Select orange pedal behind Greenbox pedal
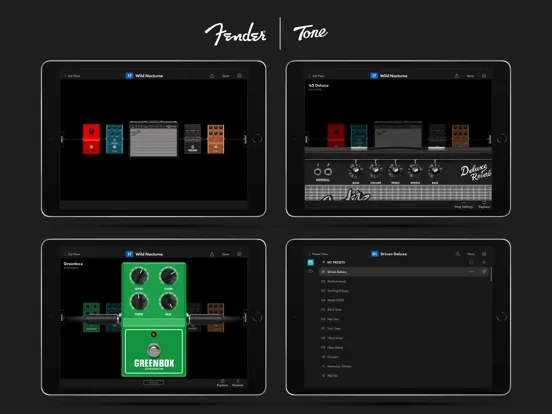The image size is (552, 414). click(x=216, y=318)
